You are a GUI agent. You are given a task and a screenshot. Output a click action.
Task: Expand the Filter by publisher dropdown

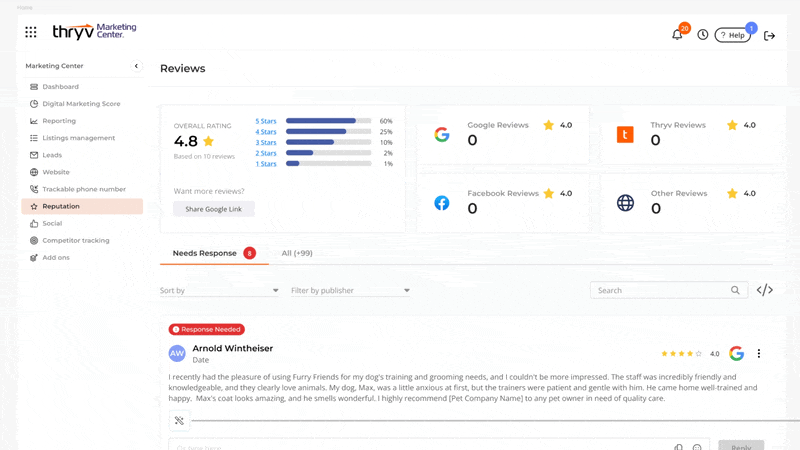(x=350, y=291)
